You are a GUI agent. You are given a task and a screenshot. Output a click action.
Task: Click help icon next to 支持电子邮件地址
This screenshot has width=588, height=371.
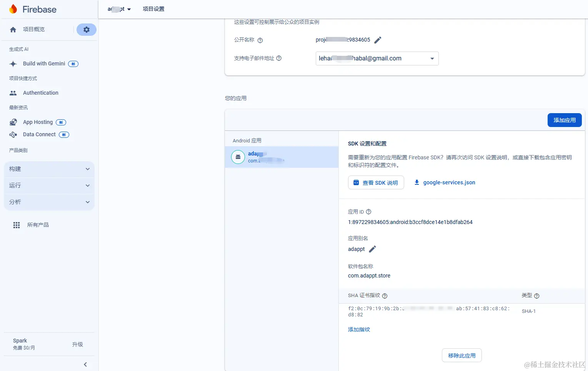pos(279,58)
